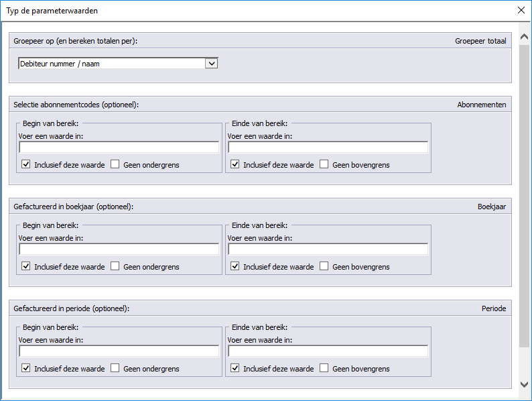This screenshot has height=401, width=532.
Task: Click end value field for abonnementcodes
Action: click(x=328, y=148)
